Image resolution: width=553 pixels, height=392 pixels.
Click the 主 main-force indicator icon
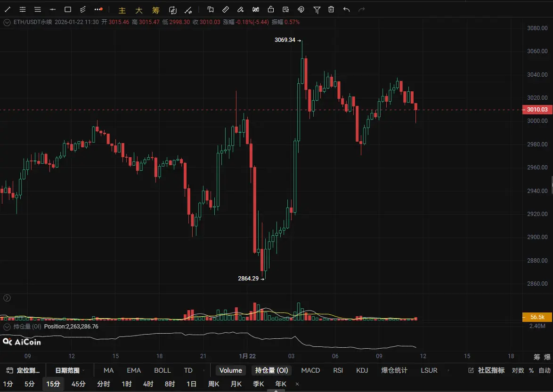(122, 10)
